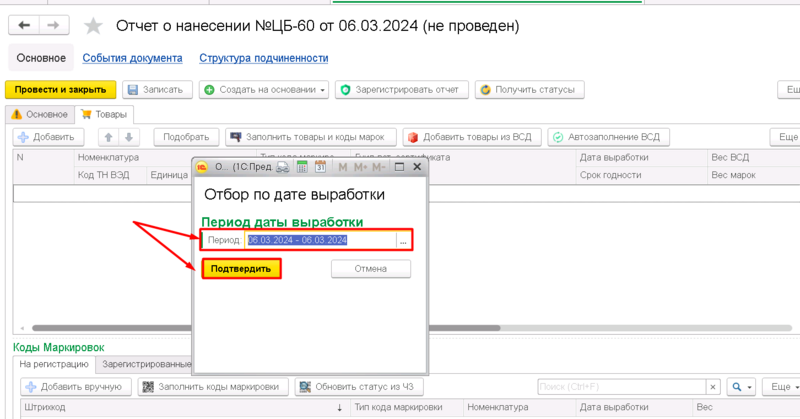Screen dimensions: 800x419
Task: Click the 'Период' date range field
Action: click(319, 241)
